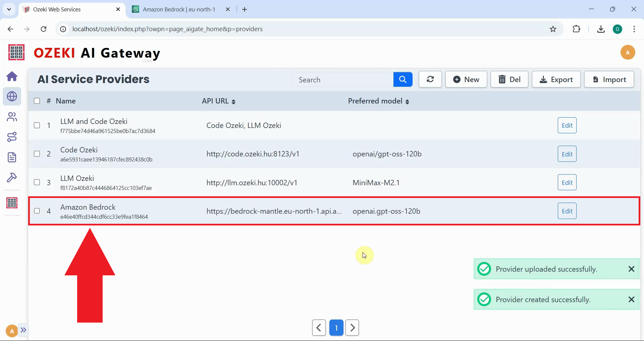The image size is (644, 341).
Task: Click into the Search input field
Action: (x=343, y=80)
